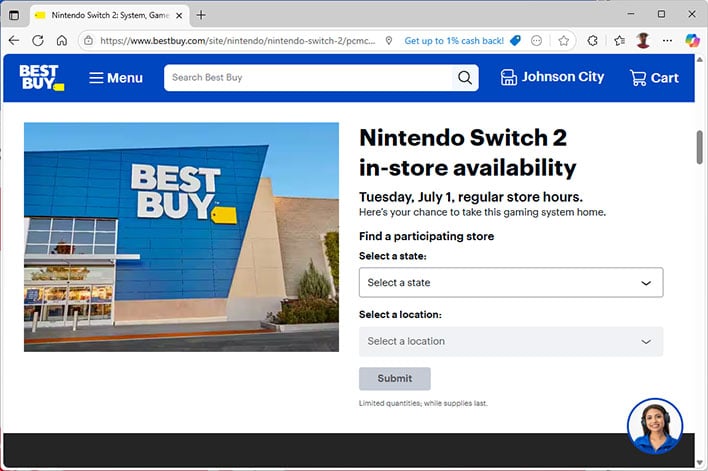
Task: Close the Nintendo Switch 2 tab
Action: (179, 15)
